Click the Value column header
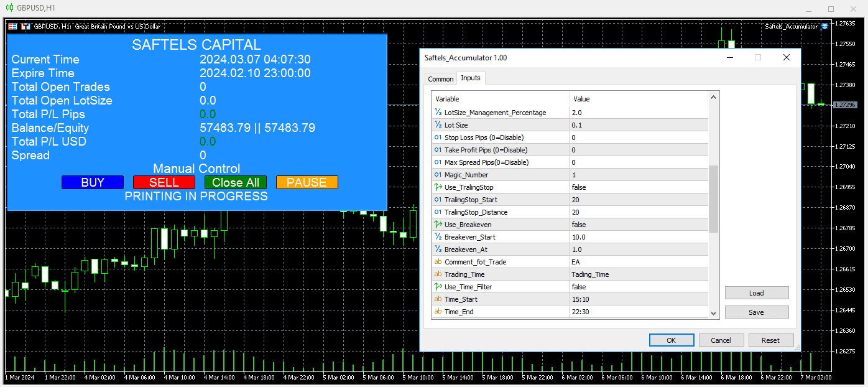 tap(639, 99)
